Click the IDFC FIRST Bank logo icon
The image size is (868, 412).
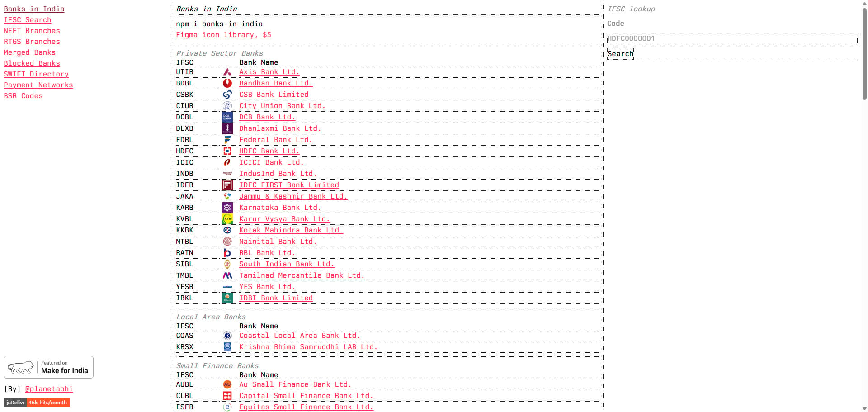point(227,185)
